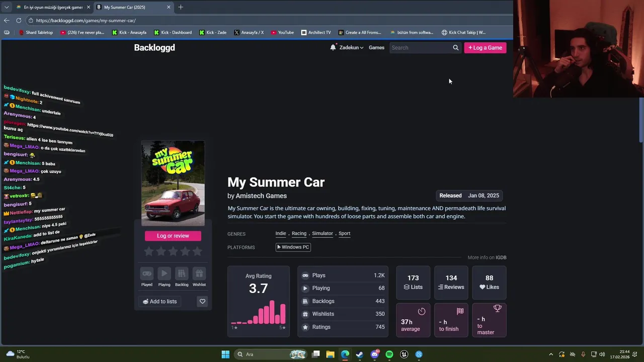Open the 173 Lists stat box
This screenshot has width=644, height=362.
[413, 283]
